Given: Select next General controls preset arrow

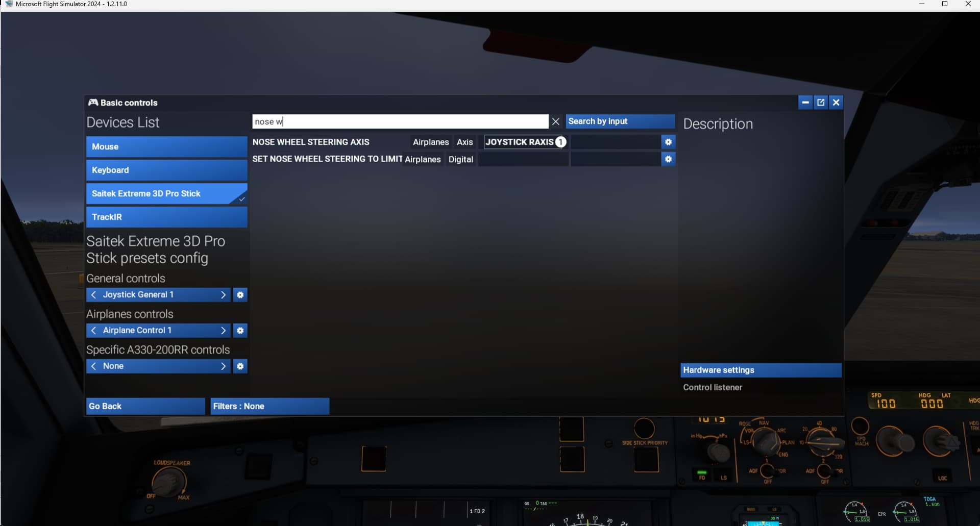Looking at the screenshot, I should 223,295.
